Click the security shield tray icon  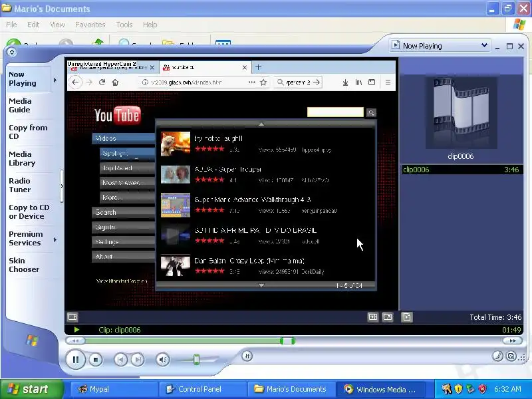point(458,389)
